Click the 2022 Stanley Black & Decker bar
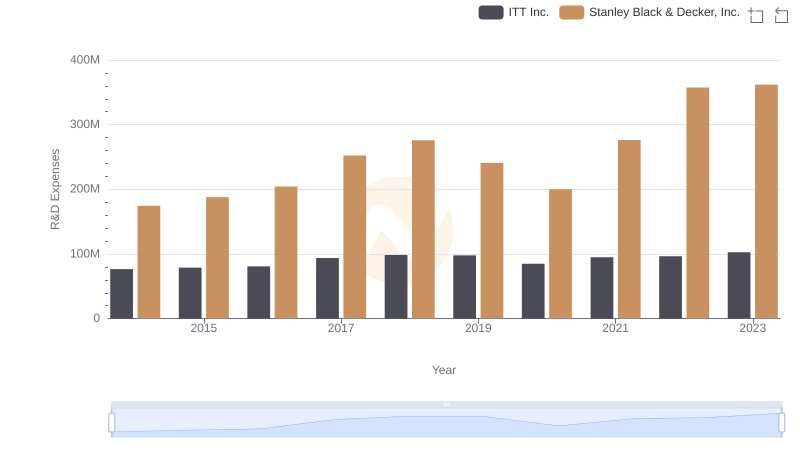The width and height of the screenshot is (800, 461). (x=697, y=203)
